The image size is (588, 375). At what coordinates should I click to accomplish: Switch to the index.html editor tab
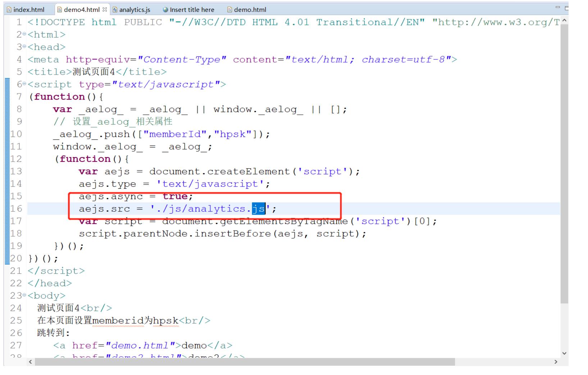click(x=25, y=10)
